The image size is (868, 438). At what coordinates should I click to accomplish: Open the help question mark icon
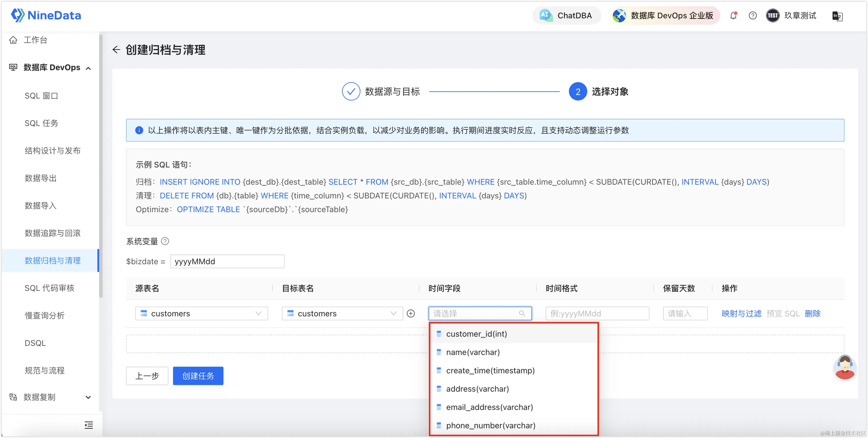click(752, 15)
